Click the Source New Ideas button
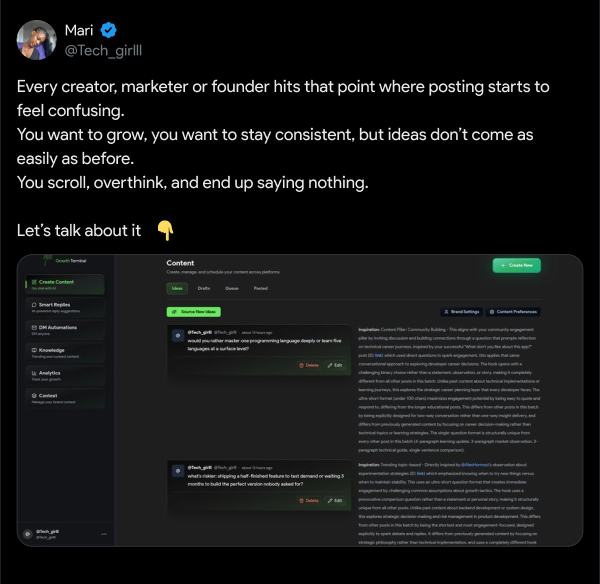The image size is (600, 584). [193, 312]
